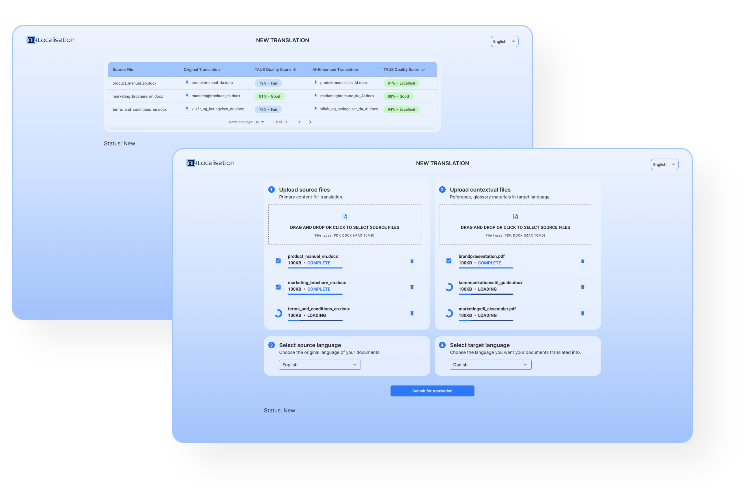Toggle the marketing brochure file checkbox

pos(278,286)
